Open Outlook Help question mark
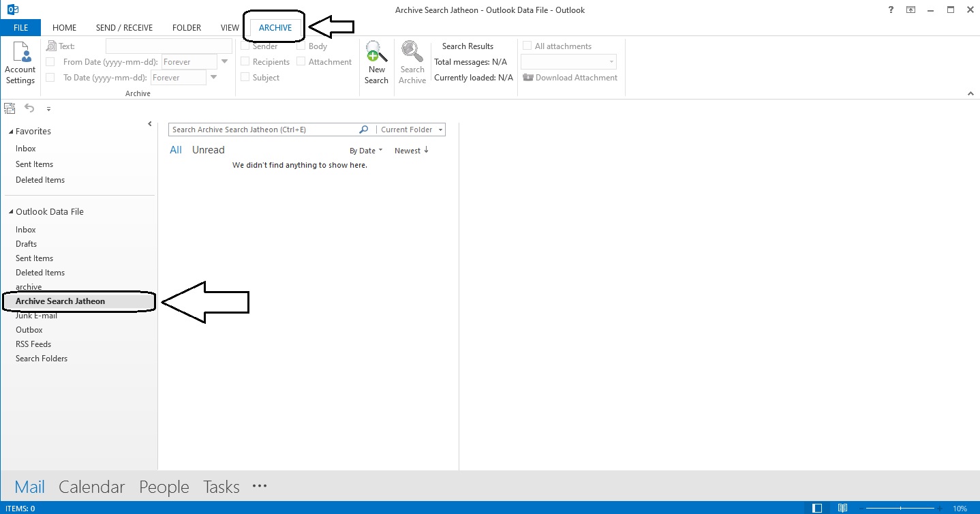The height and width of the screenshot is (514, 980). (x=891, y=10)
